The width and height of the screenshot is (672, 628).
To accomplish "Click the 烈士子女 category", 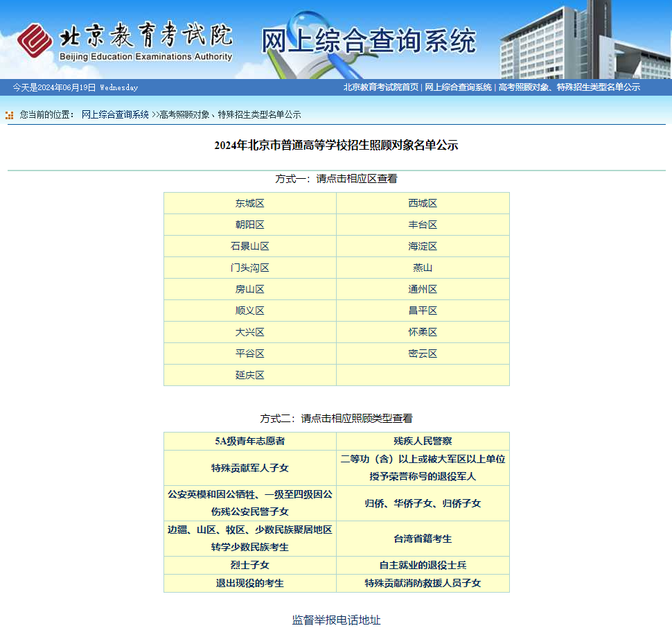I will (x=250, y=565).
